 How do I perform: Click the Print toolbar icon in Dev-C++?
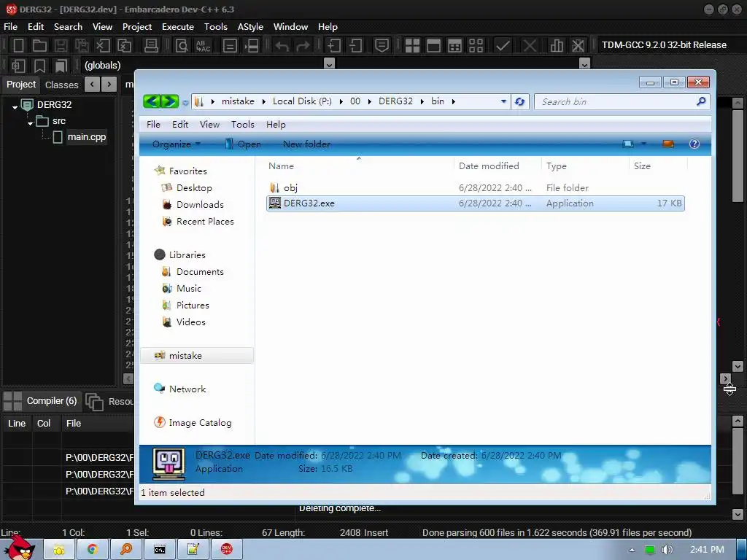(x=151, y=46)
